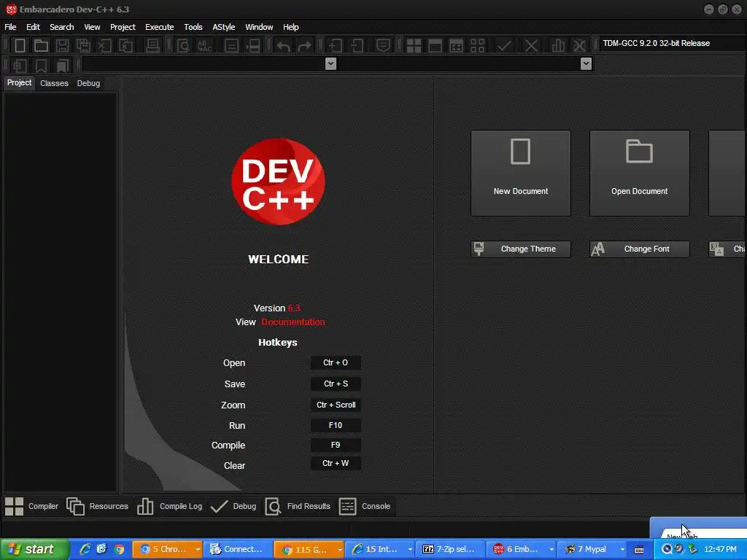747x560 pixels.
Task: Select the Project tab
Action: pyautogui.click(x=19, y=83)
